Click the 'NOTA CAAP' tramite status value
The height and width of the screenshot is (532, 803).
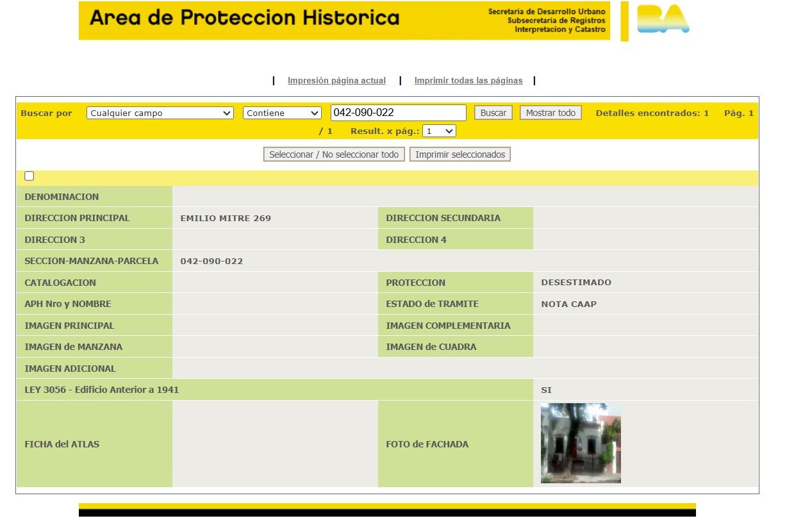(x=568, y=304)
